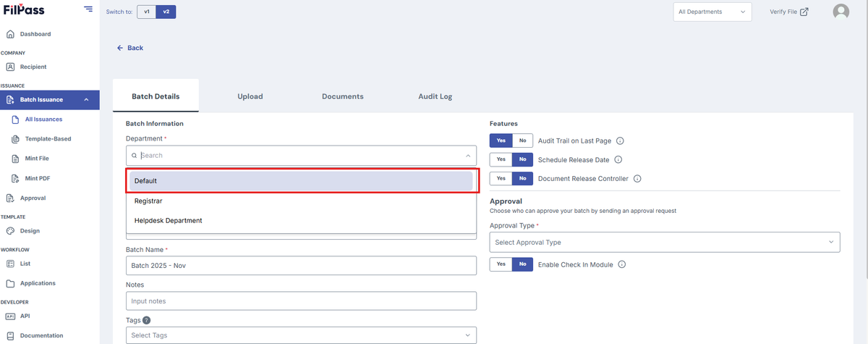
Task: Click the search magnifier icon in Department field
Action: (x=135, y=156)
